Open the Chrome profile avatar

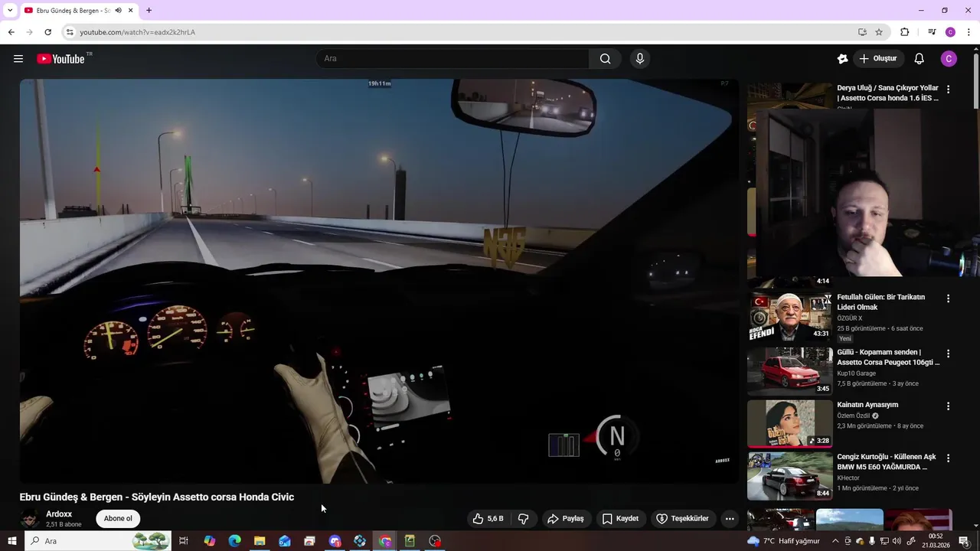[x=950, y=32]
